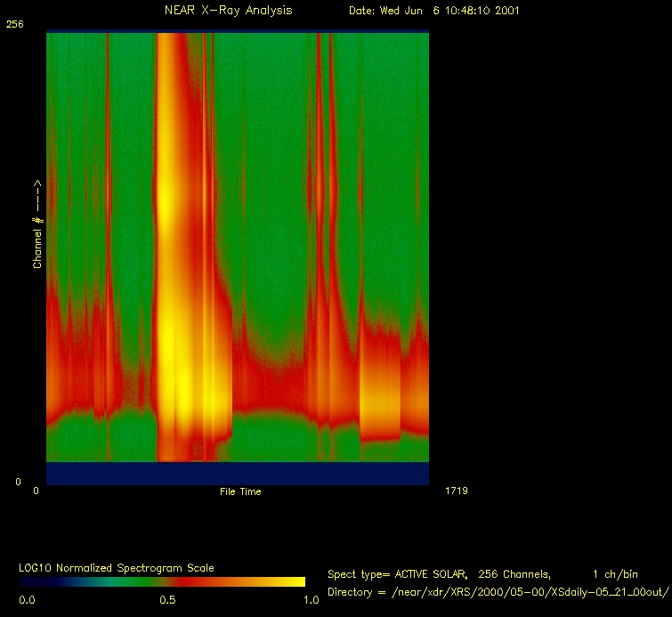Select the "File Time" x-axis label
This screenshot has height=617, width=672.
click(x=240, y=491)
